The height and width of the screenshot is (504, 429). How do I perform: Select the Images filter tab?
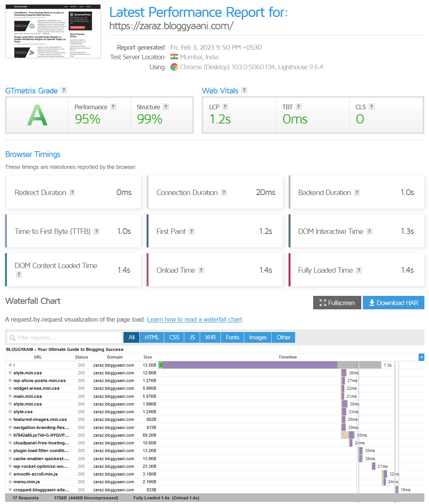(x=258, y=337)
